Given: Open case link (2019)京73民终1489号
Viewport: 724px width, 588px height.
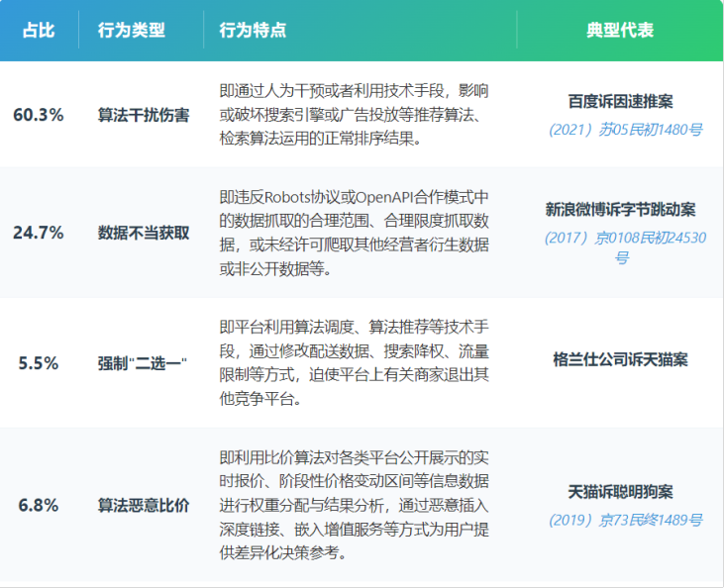Looking at the screenshot, I should coord(625,520).
